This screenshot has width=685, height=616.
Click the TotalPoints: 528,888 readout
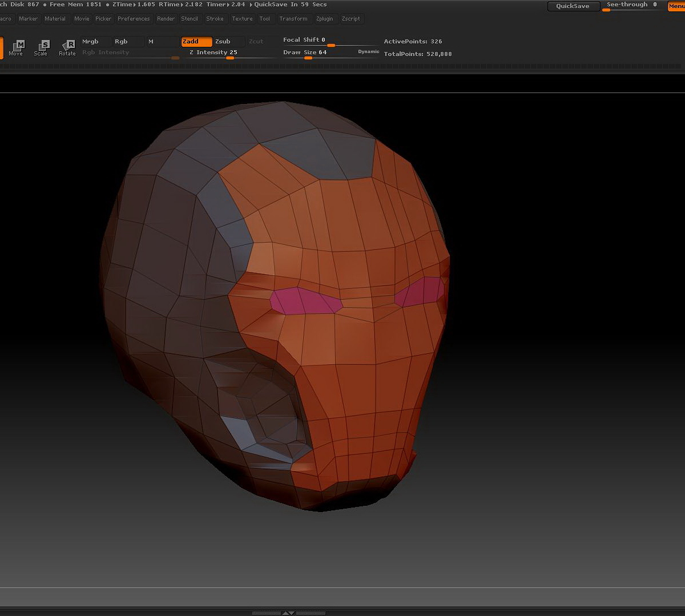[418, 54]
